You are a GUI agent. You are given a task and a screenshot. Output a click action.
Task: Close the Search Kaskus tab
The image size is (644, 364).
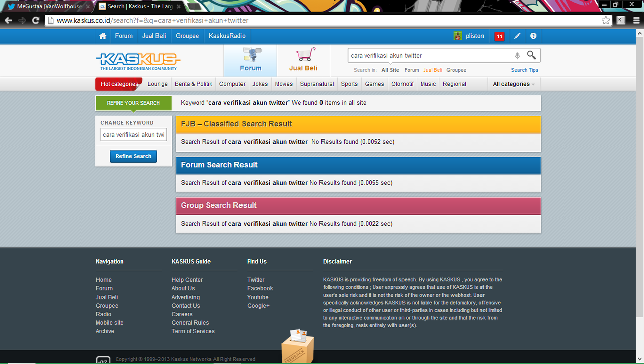point(178,6)
